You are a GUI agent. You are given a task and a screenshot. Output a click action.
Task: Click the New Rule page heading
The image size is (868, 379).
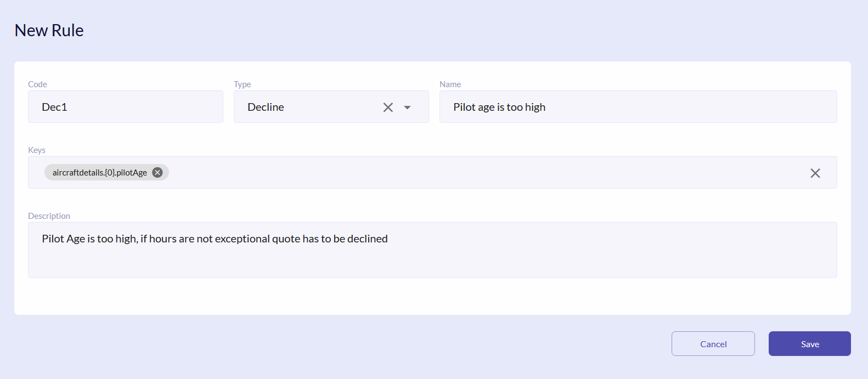[49, 30]
